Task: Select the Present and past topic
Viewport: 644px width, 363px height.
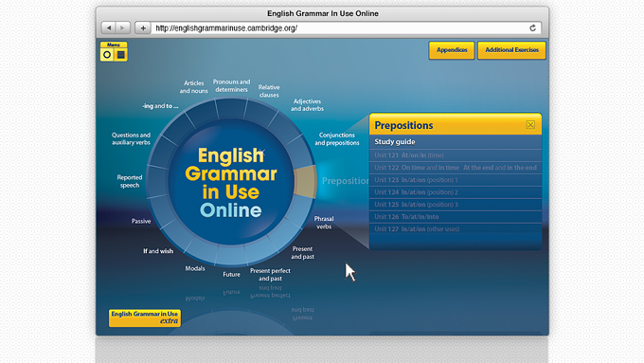Action: pyautogui.click(x=303, y=252)
